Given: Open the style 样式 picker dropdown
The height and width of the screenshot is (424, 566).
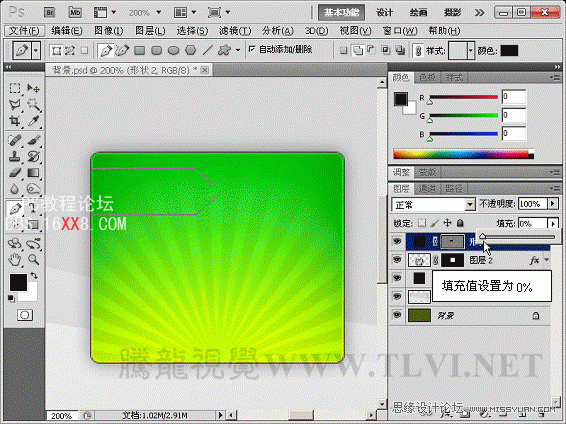Looking at the screenshot, I should click(x=470, y=51).
